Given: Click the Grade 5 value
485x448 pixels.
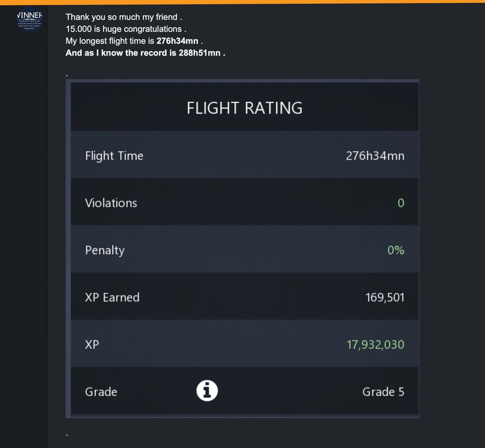Looking at the screenshot, I should [383, 392].
